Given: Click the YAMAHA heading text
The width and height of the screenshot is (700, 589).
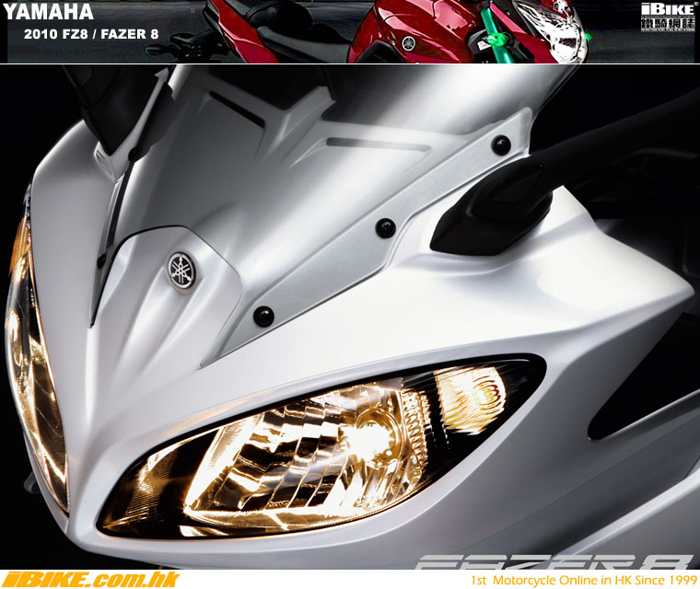Looking at the screenshot, I should click(48, 12).
